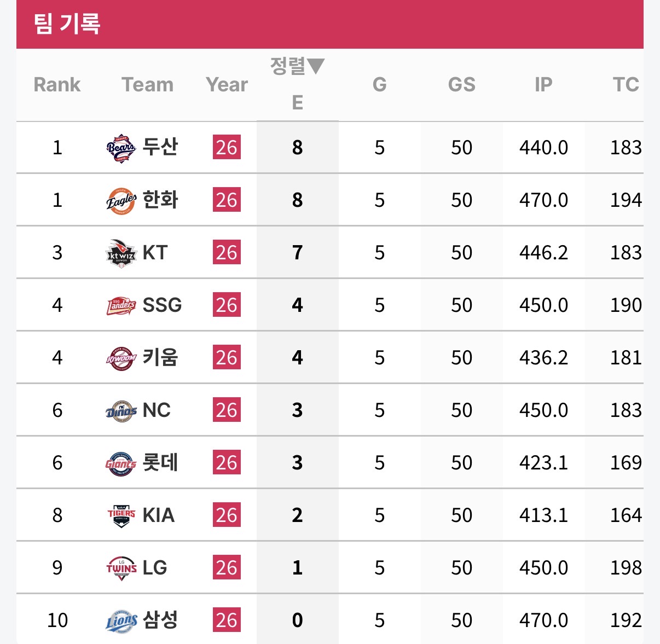This screenshot has width=660, height=644.
Task: Click the KIA Tigers team logo
Action: 121,515
